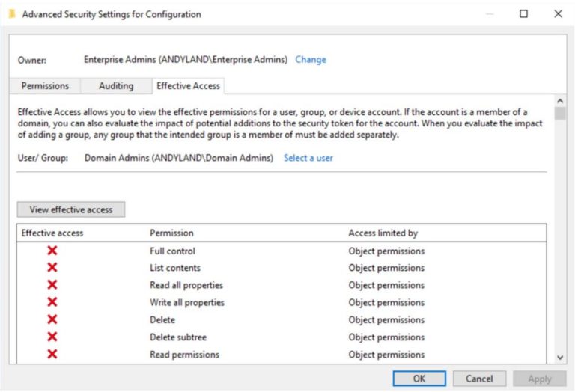Click the red X icon beside Write all properties
Image resolution: width=575 pixels, height=392 pixels.
[x=52, y=302]
